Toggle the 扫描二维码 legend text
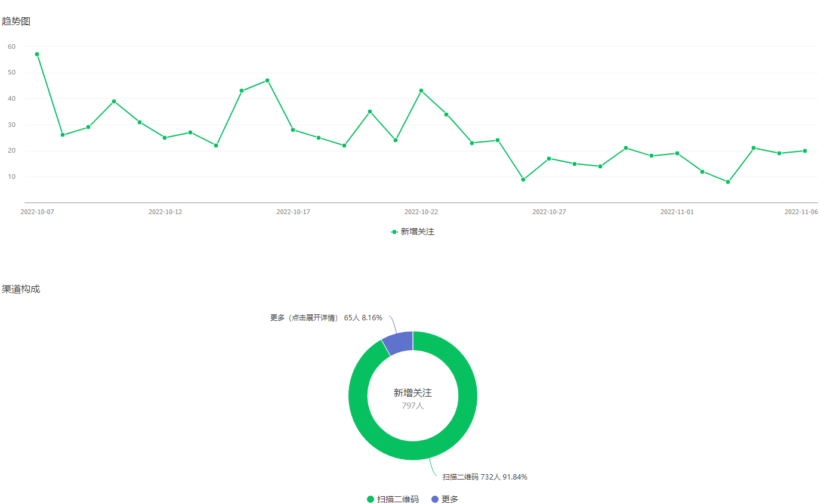Image resolution: width=824 pixels, height=504 pixels. [x=397, y=499]
